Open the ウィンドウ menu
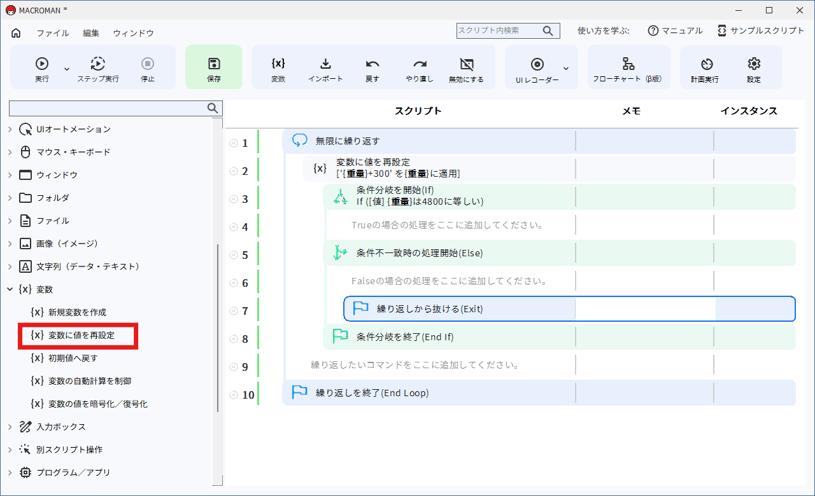The width and height of the screenshot is (815, 496). point(133,33)
